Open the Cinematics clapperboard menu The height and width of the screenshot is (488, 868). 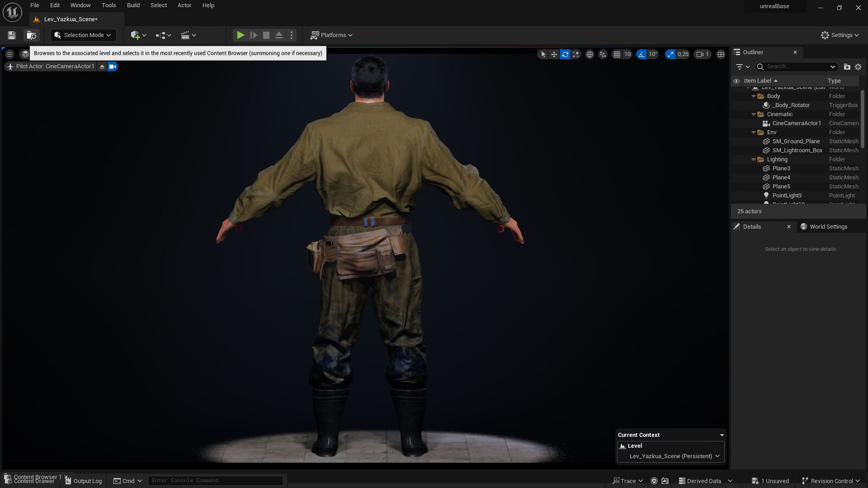tap(188, 35)
